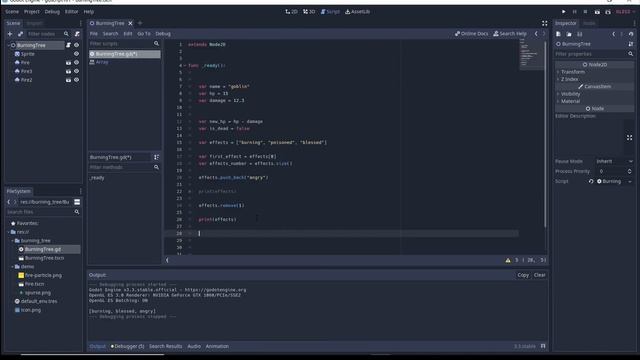
Task: Open the top-bar Debug menu
Action: (x=52, y=12)
